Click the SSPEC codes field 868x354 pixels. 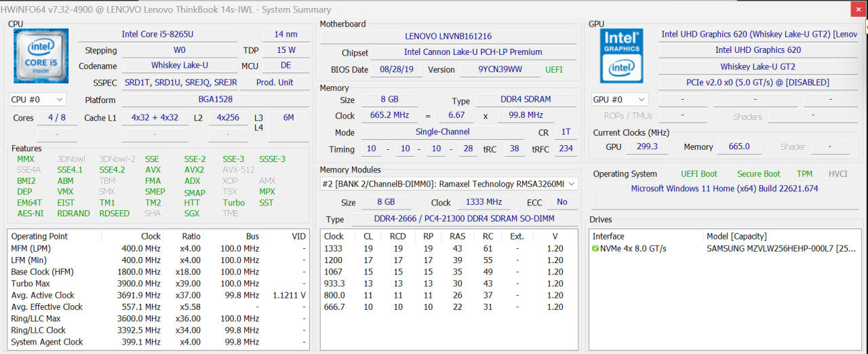coord(179,82)
